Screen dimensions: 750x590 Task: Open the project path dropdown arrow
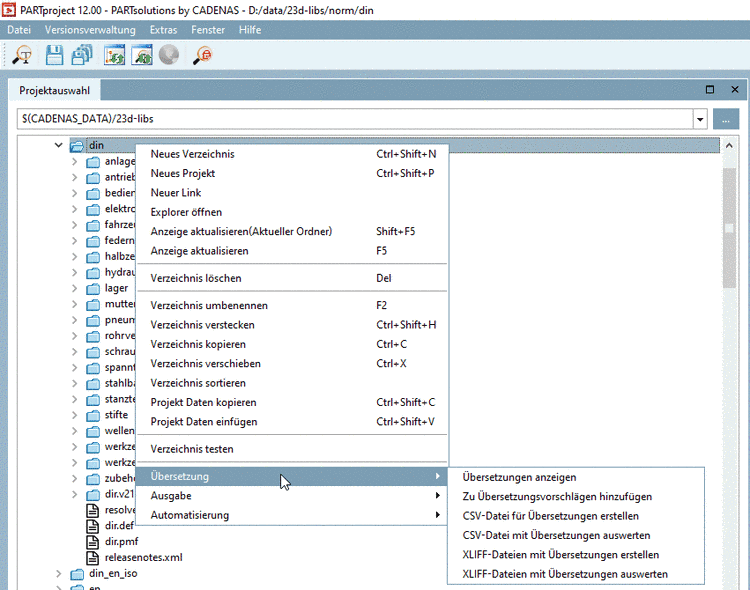point(700,119)
